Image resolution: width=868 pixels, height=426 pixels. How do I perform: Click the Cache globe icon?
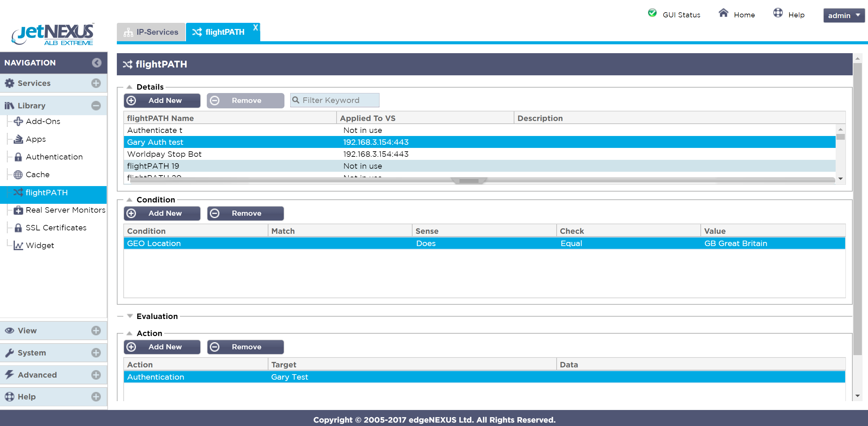coord(18,175)
